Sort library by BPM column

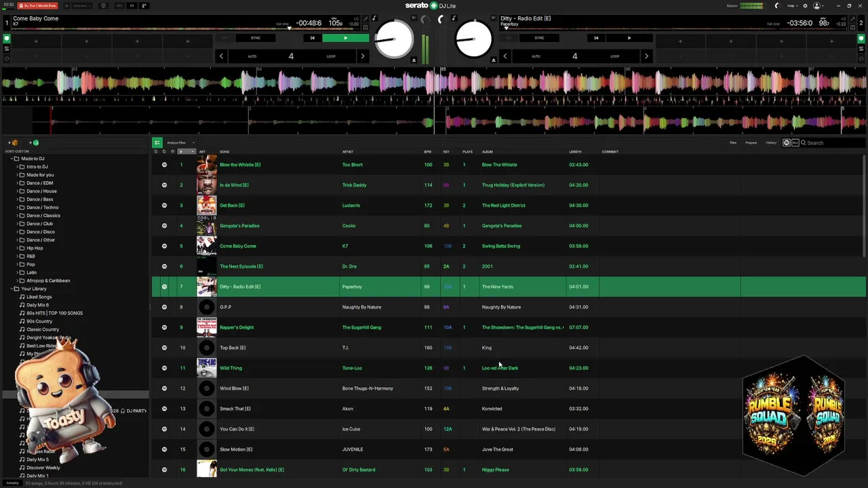[x=428, y=152]
